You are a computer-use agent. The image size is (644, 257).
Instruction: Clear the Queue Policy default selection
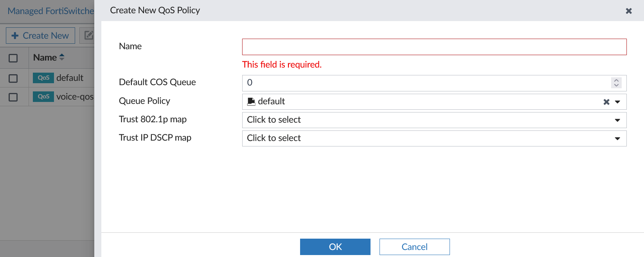tap(606, 102)
